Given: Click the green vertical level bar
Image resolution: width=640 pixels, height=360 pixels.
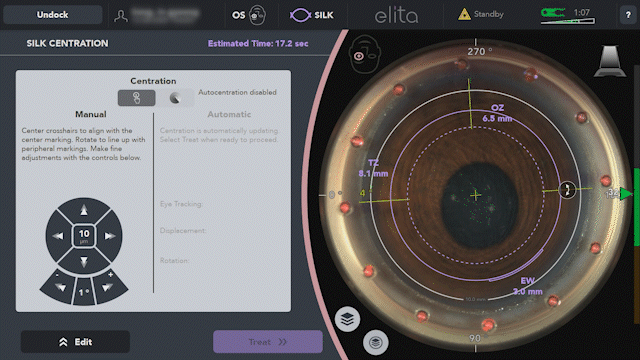Looking at the screenshot, I should point(637,207).
